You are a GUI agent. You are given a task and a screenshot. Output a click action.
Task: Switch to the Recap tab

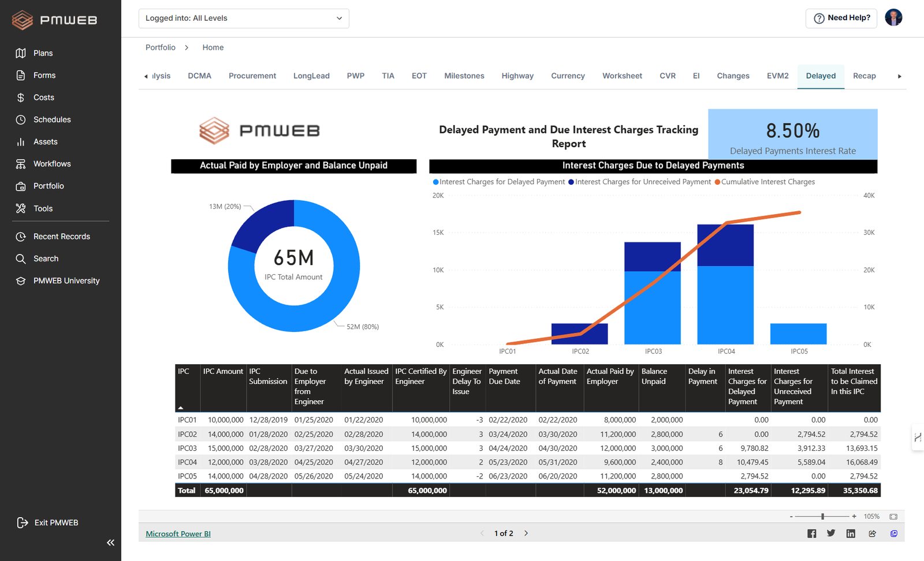click(x=865, y=76)
